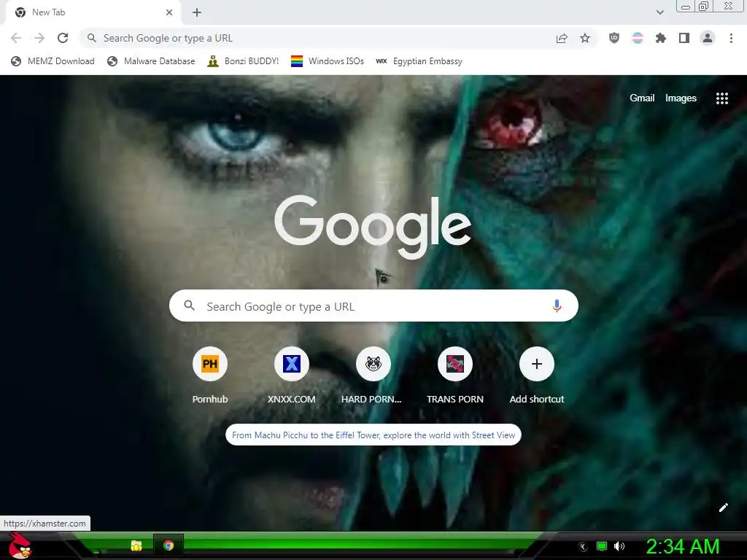Open the Extensions puzzle piece menu
This screenshot has width=747, height=560.
(x=661, y=38)
